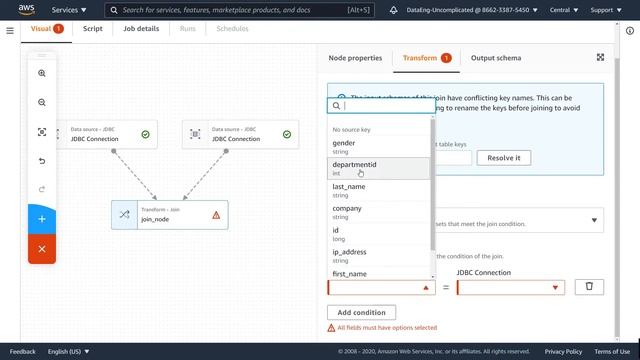Open the Services menu
Image resolution: width=640 pixels, height=360 pixels.
pos(69,10)
